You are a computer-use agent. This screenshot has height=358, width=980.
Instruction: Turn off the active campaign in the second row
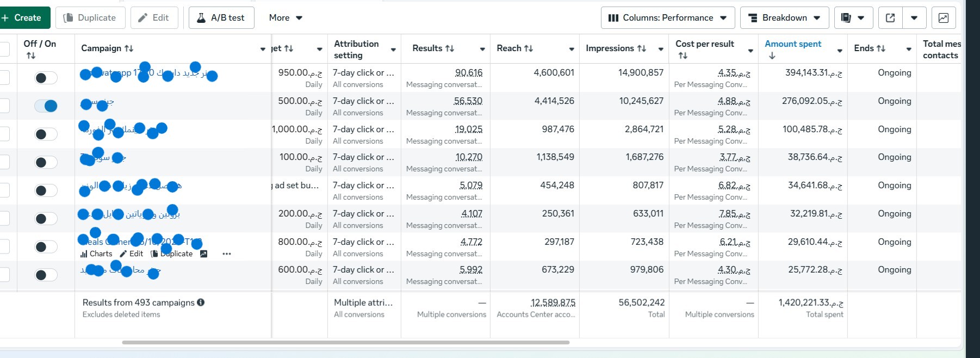46,106
